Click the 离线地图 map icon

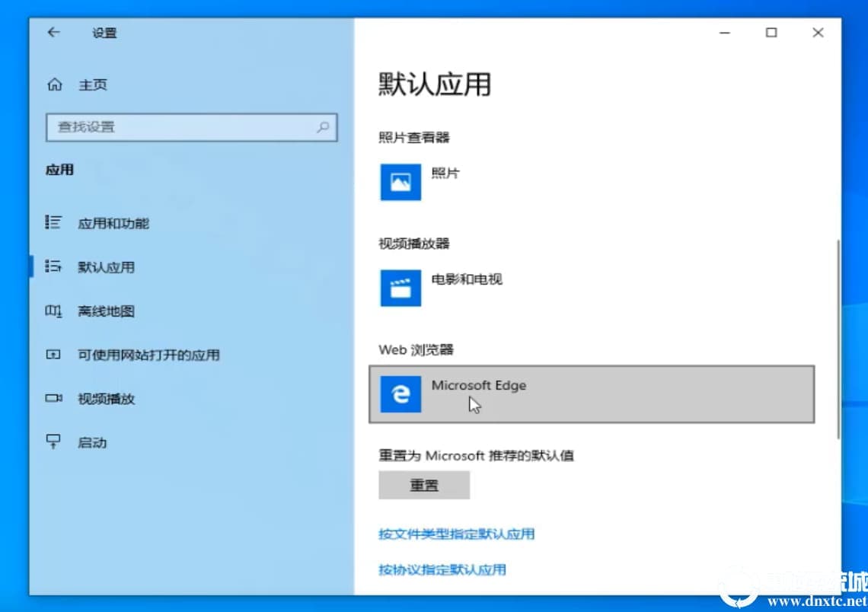click(x=53, y=311)
